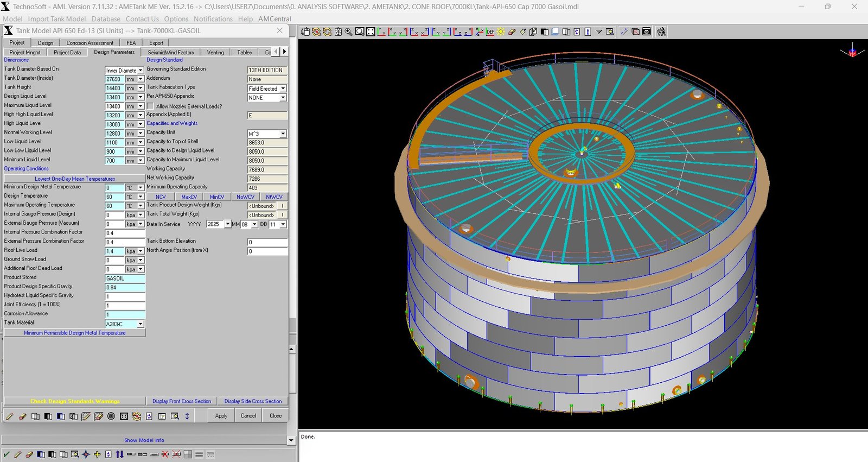
Task: Open the Tank Diameter Based On dropdown
Action: tap(141, 71)
